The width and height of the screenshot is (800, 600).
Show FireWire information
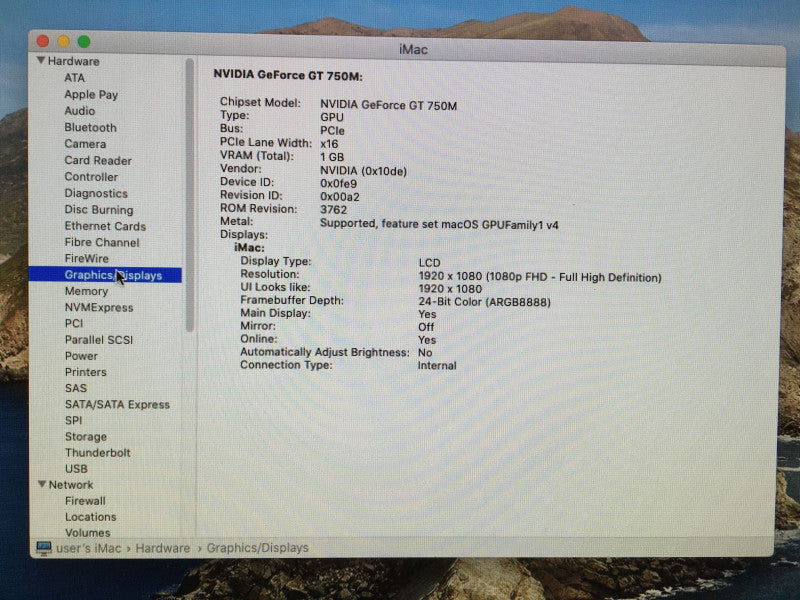pos(86,258)
